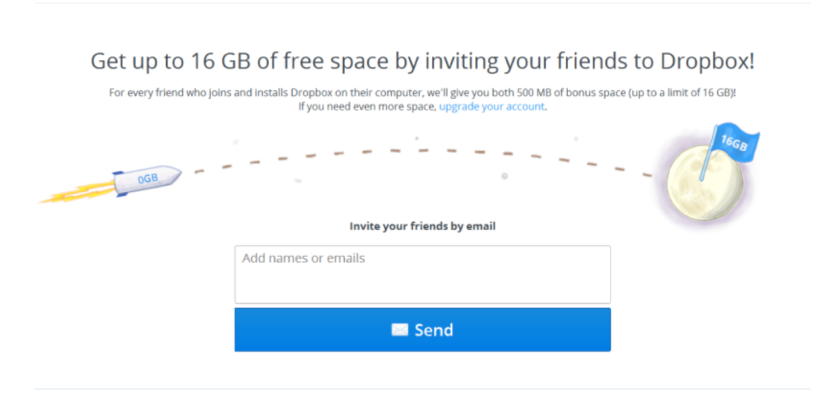
Task: Click the horizontal divider below Send button
Action: (422, 388)
